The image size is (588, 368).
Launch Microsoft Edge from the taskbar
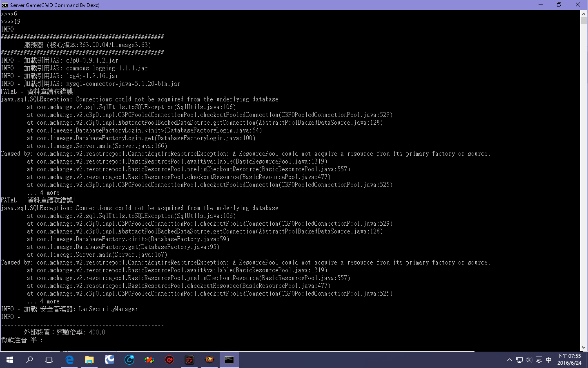point(69,360)
